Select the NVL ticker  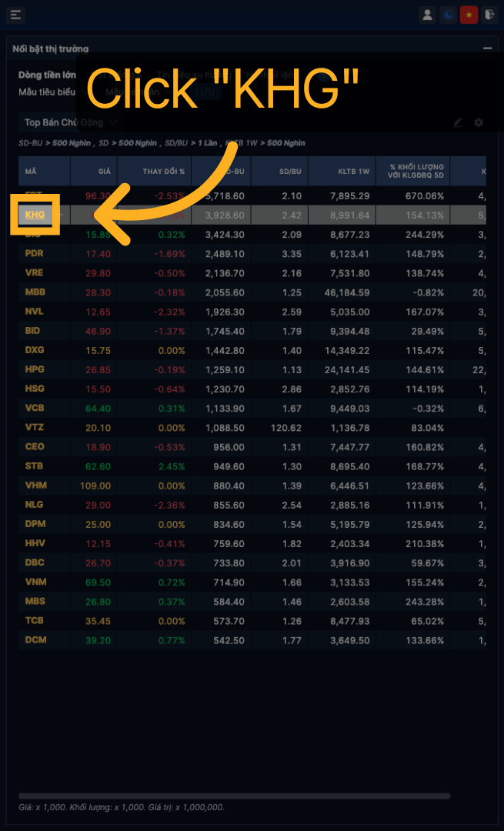click(35, 311)
